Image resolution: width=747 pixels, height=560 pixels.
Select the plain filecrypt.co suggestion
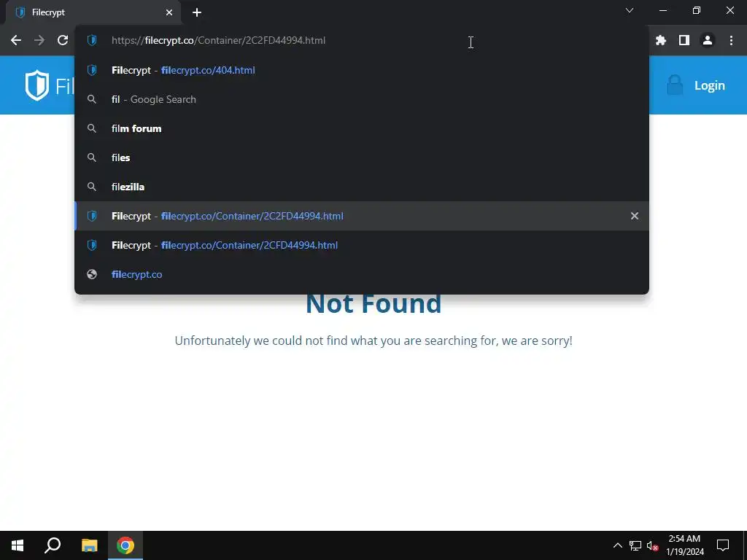(362, 274)
